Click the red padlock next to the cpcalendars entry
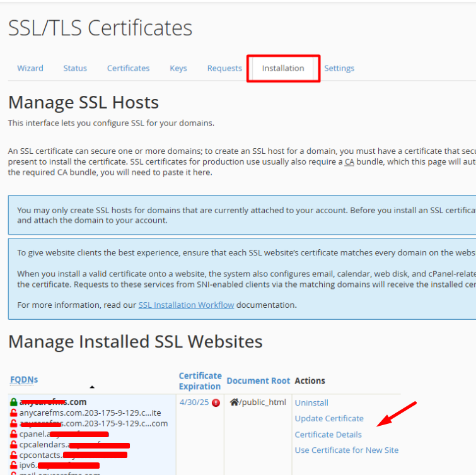 pyautogui.click(x=14, y=445)
